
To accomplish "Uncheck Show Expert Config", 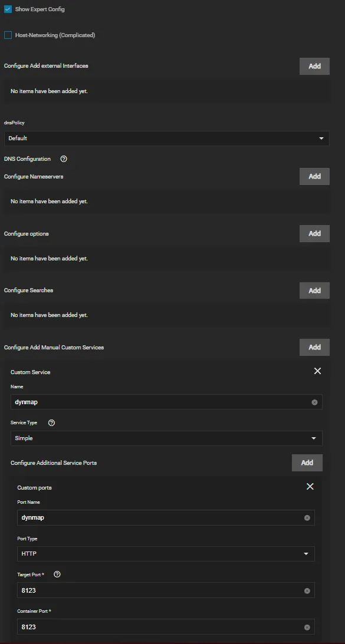I will point(8,9).
